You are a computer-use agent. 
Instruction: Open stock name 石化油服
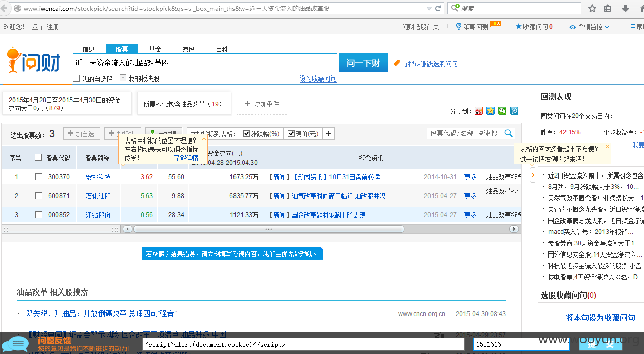pyautogui.click(x=98, y=196)
